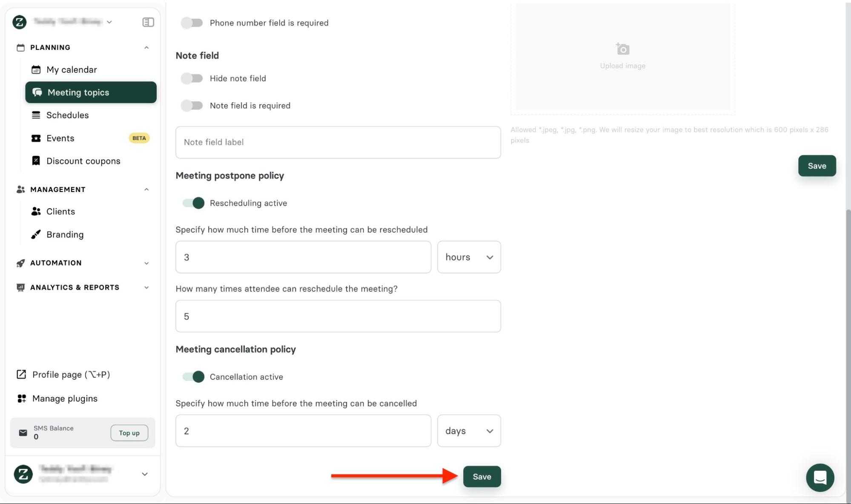This screenshot has height=504, width=851.
Task: Click the bottom Save button
Action: (x=481, y=477)
